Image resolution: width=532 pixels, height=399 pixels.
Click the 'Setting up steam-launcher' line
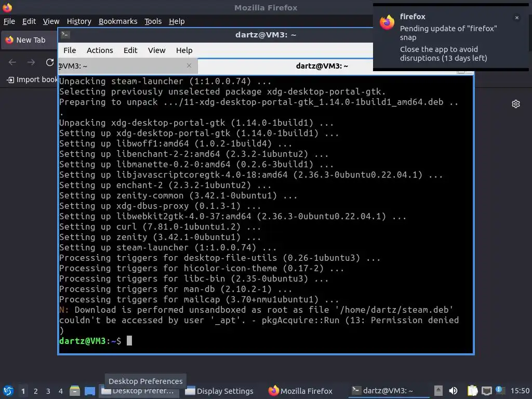click(168, 248)
